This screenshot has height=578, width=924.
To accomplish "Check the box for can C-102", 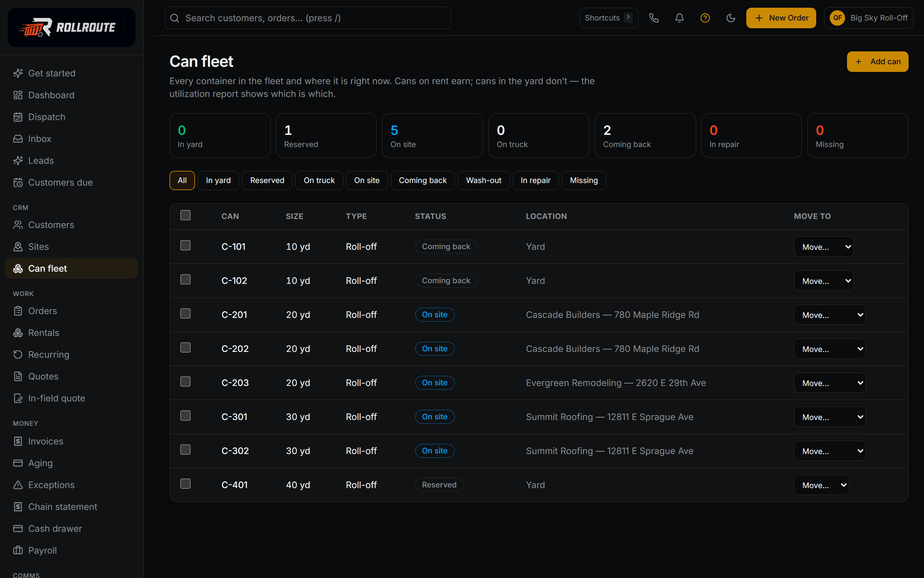I will coord(185,279).
